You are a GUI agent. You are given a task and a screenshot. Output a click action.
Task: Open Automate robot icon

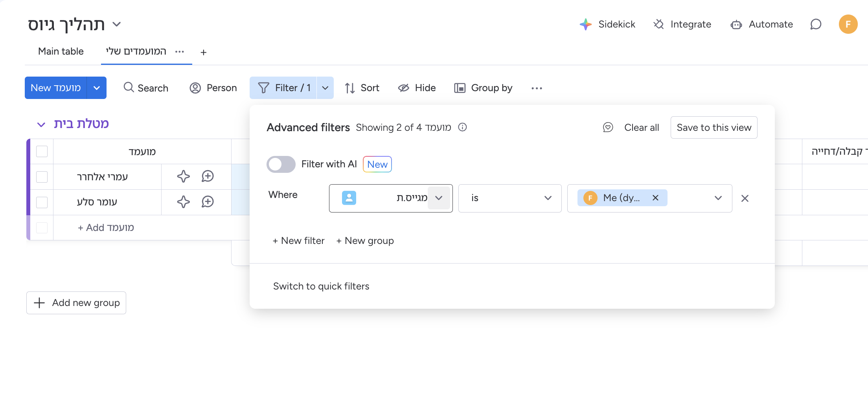[x=736, y=25]
